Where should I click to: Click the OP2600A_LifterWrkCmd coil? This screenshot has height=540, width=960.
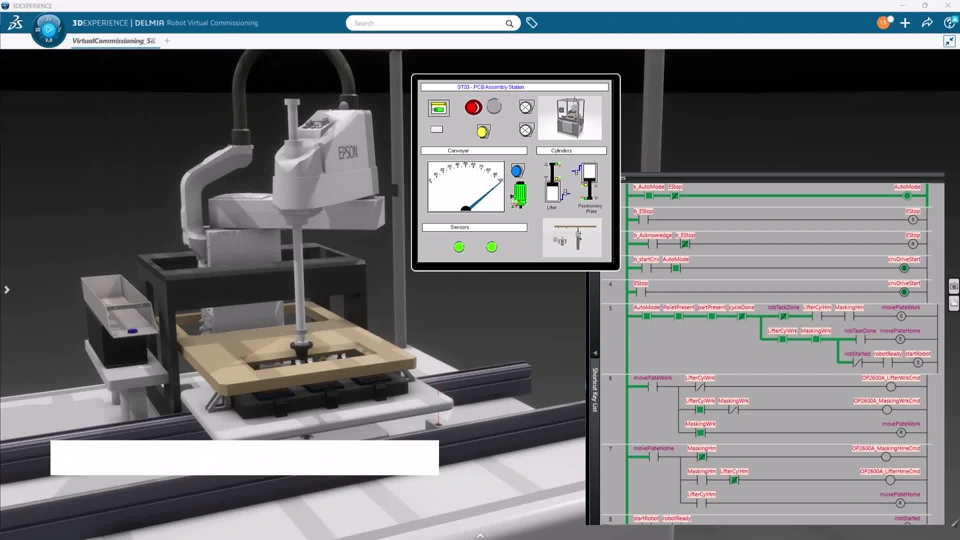pyautogui.click(x=891, y=386)
